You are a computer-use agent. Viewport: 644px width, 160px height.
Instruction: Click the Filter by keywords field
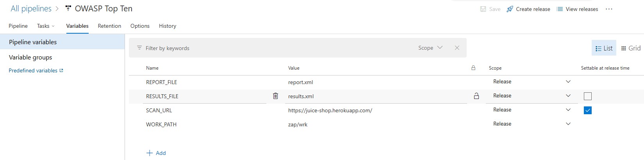click(273, 48)
